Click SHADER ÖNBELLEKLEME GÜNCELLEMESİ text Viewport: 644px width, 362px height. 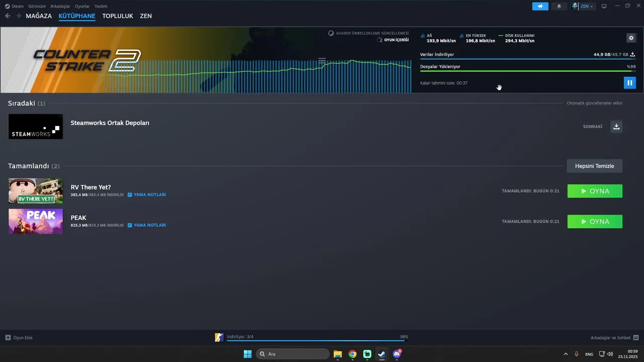(x=372, y=33)
